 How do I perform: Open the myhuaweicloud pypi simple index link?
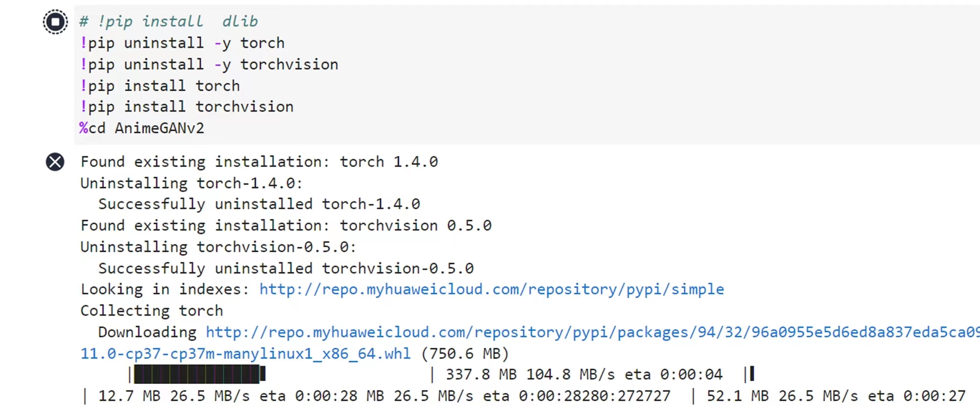pos(491,289)
